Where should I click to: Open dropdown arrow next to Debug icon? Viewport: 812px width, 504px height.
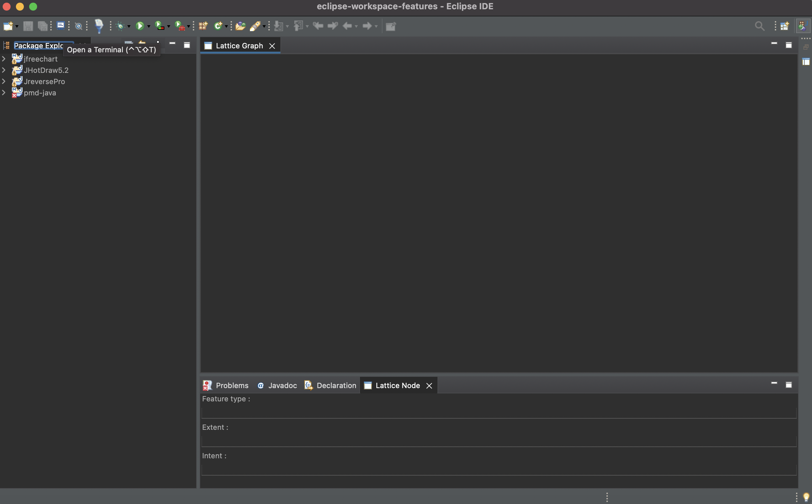tap(129, 26)
